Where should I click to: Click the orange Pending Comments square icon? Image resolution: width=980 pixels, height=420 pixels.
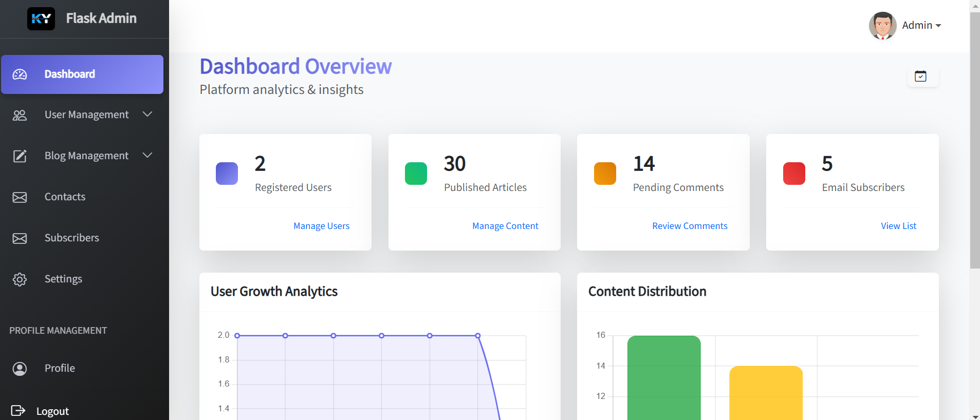(x=605, y=174)
